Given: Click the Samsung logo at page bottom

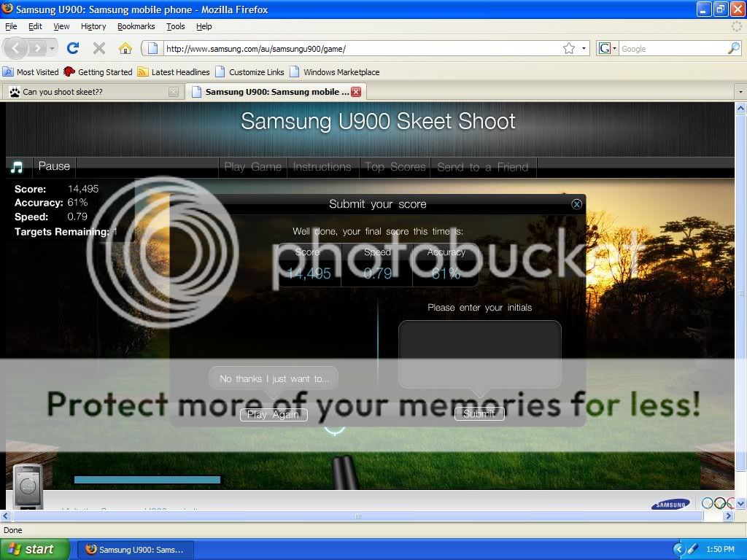Looking at the screenshot, I should click(670, 505).
